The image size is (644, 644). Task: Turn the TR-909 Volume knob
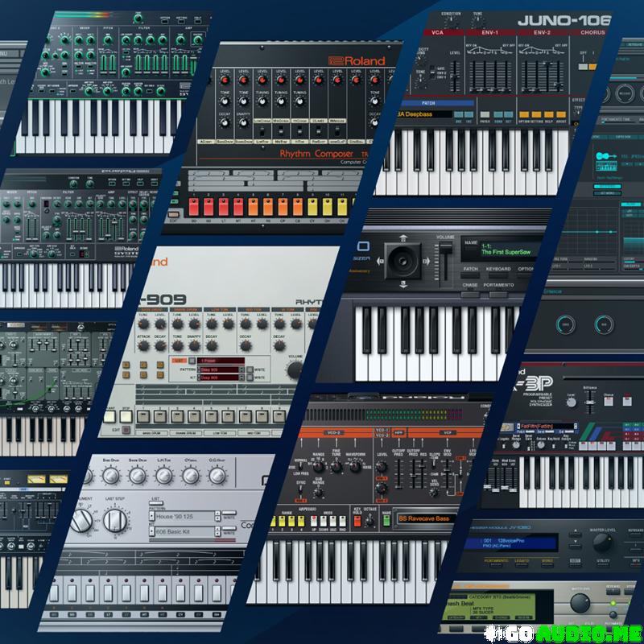tap(295, 369)
